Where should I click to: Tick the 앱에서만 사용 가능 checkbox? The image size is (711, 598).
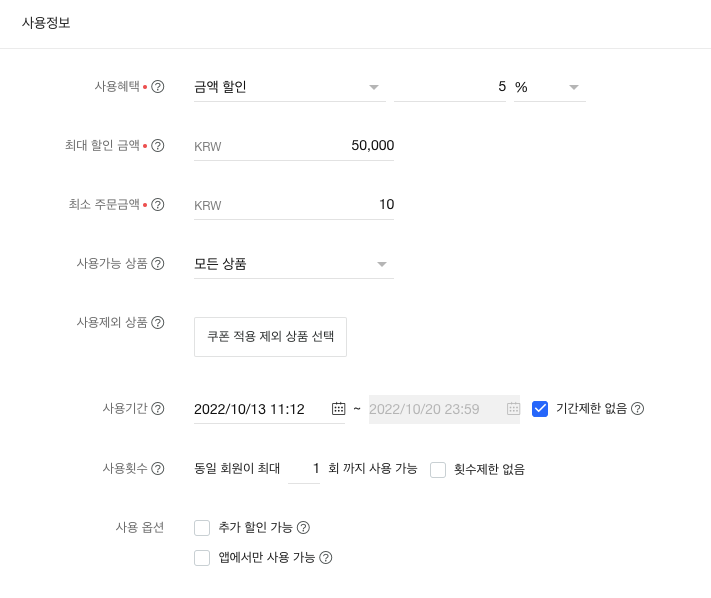coord(202,558)
